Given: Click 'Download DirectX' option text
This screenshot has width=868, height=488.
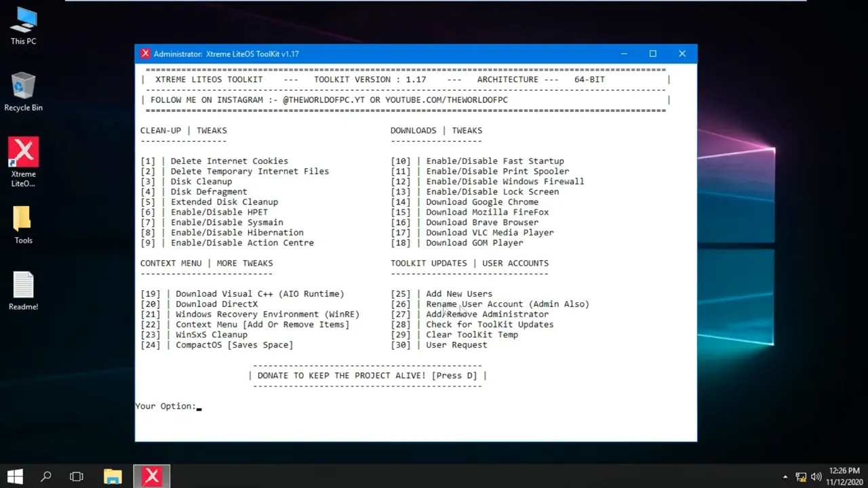Looking at the screenshot, I should click(x=217, y=304).
